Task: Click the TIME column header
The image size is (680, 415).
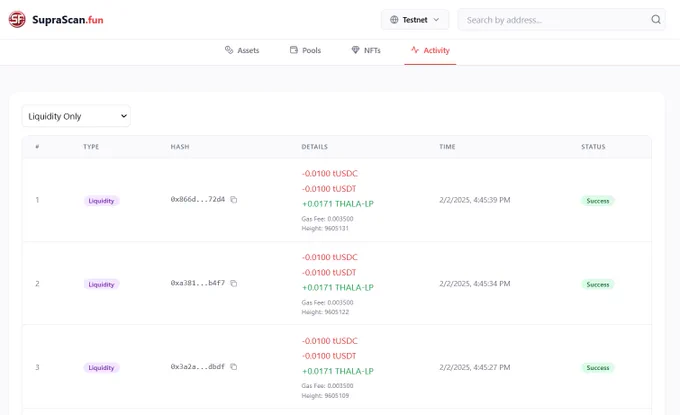Action: [447, 147]
